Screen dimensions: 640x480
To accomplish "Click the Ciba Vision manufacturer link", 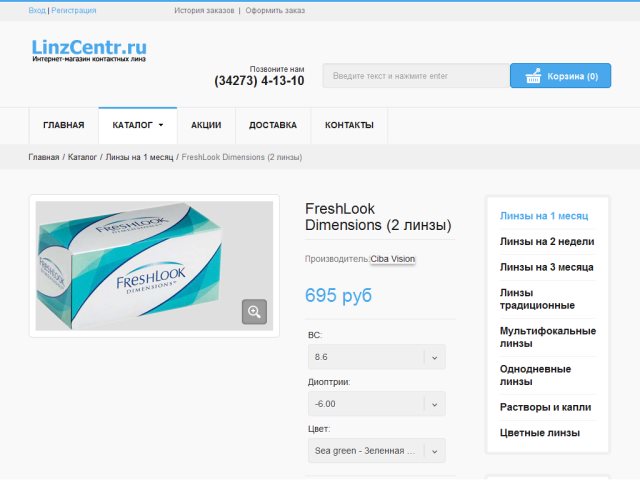I will pyautogui.click(x=393, y=259).
